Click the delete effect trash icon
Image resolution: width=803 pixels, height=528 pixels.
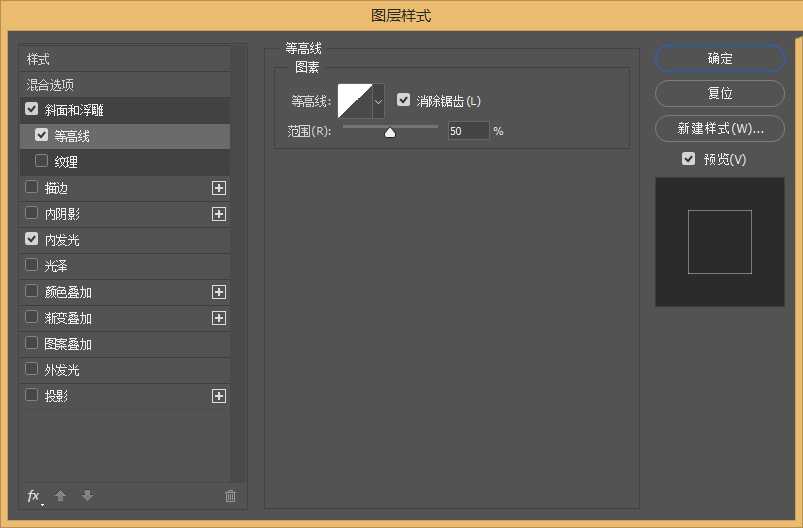coord(230,496)
